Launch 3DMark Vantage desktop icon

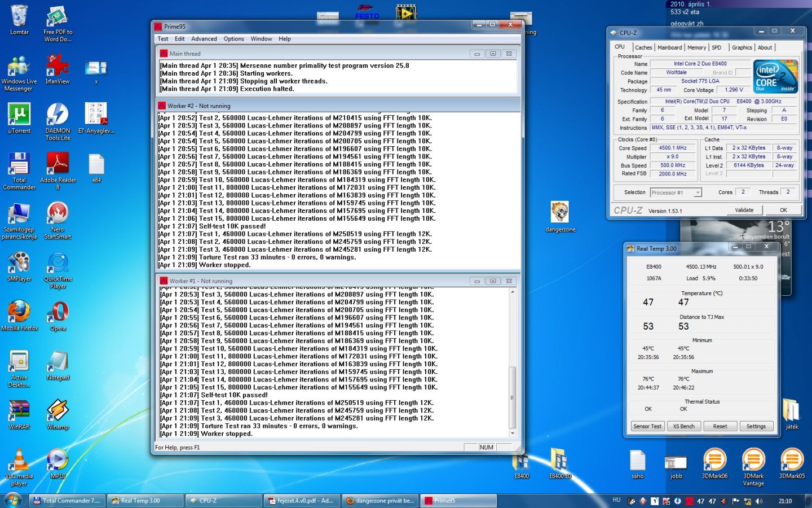pyautogui.click(x=753, y=467)
